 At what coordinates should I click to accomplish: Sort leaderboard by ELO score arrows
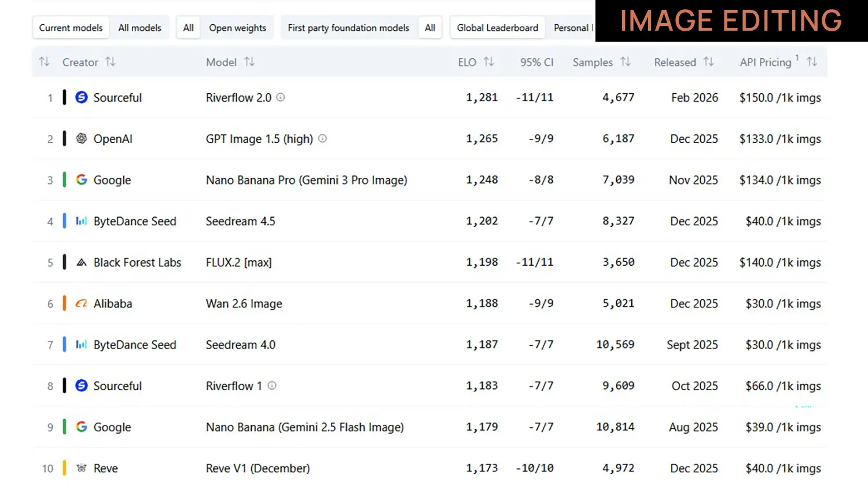tap(489, 62)
